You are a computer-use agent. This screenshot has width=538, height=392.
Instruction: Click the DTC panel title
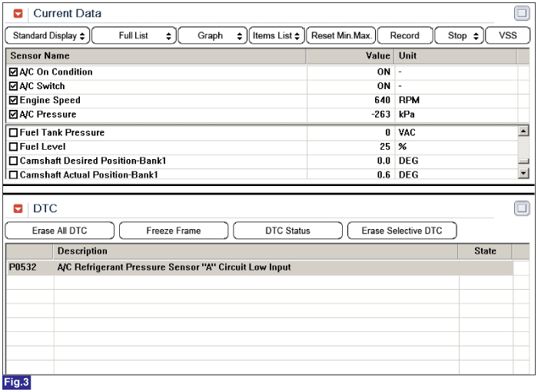pos(45,208)
